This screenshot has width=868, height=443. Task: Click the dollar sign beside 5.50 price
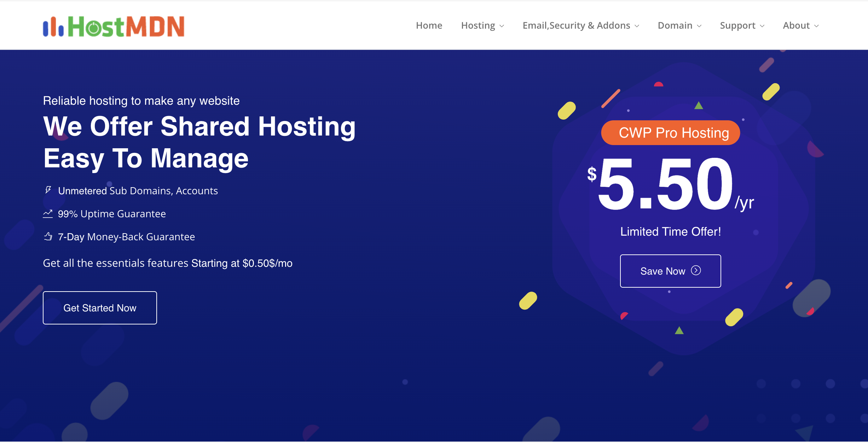click(x=592, y=174)
